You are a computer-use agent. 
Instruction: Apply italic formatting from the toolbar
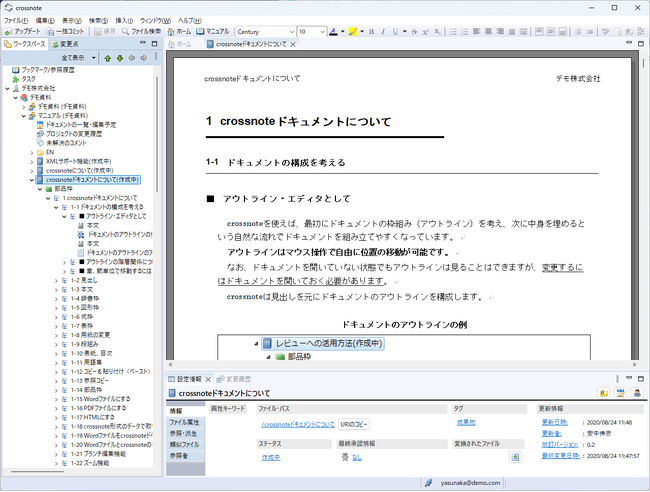pos(383,32)
